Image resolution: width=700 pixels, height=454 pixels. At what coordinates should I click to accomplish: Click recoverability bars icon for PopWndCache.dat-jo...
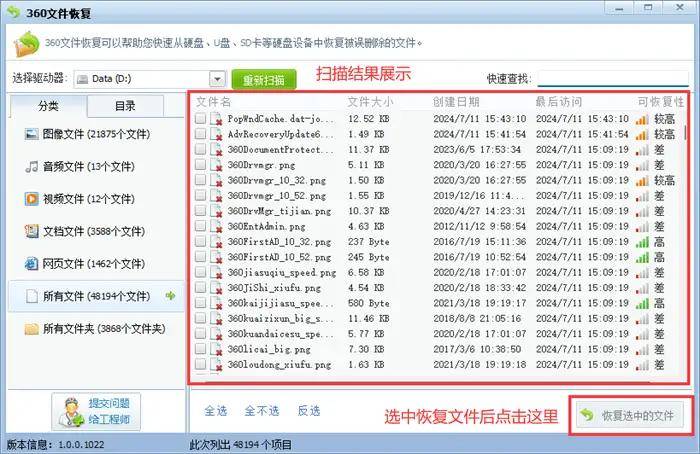(642, 120)
